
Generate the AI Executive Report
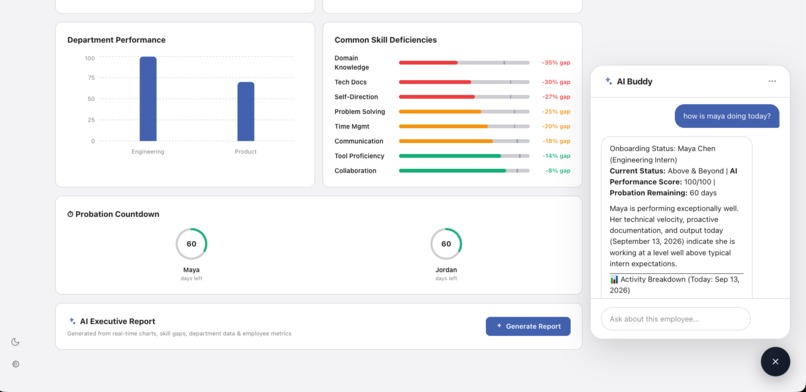pyautogui.click(x=528, y=326)
